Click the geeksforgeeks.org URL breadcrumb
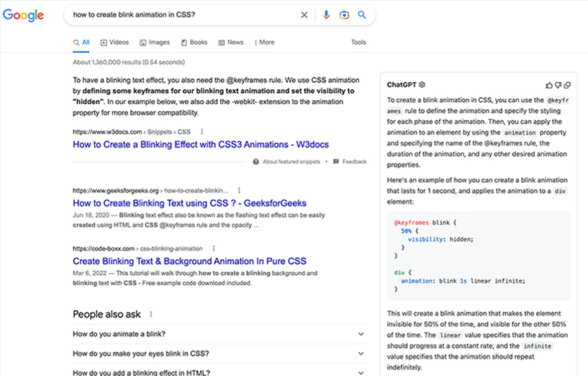Screen dimensions: 588x376 click(151, 191)
